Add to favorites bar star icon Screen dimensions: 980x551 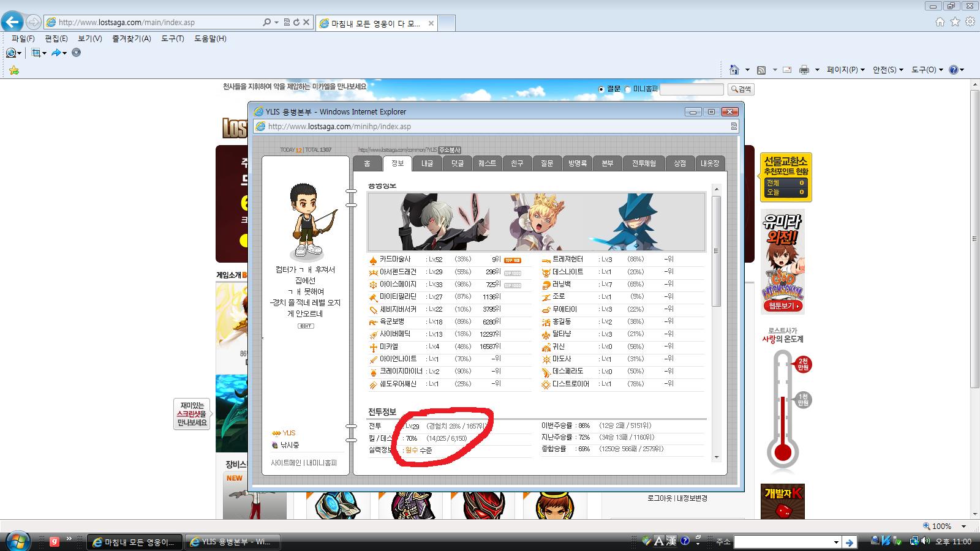point(14,70)
